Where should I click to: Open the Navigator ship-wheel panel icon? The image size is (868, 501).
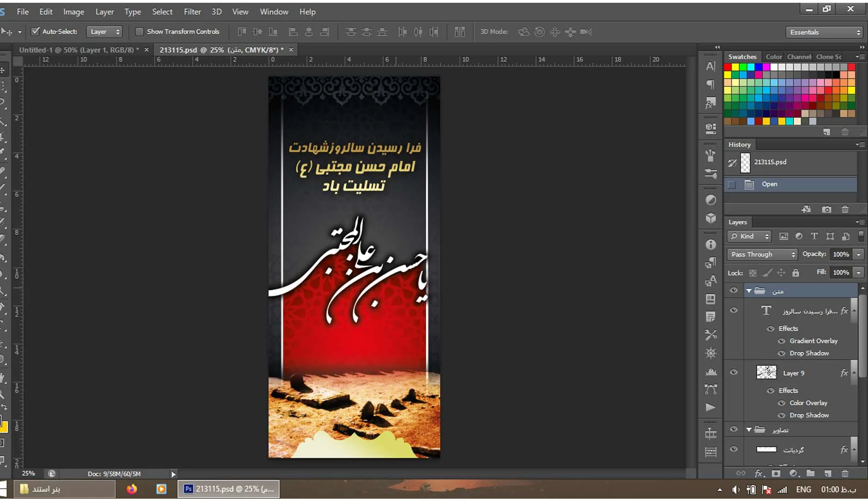pos(711,353)
